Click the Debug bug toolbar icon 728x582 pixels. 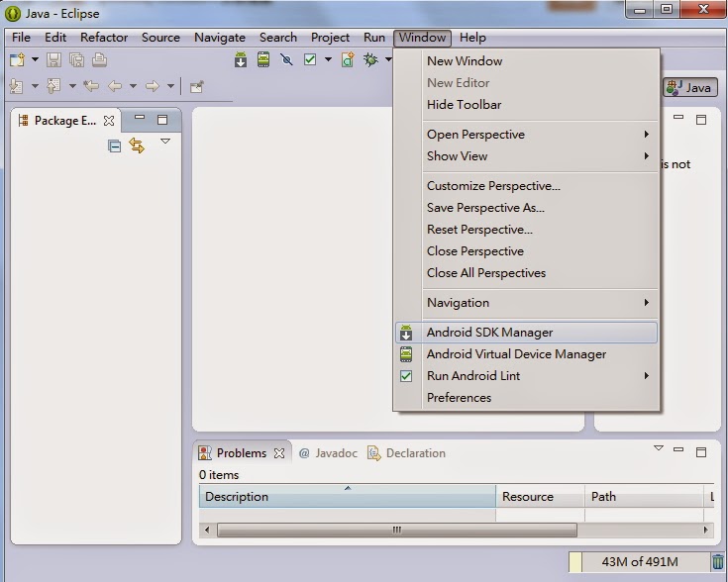[x=370, y=59]
